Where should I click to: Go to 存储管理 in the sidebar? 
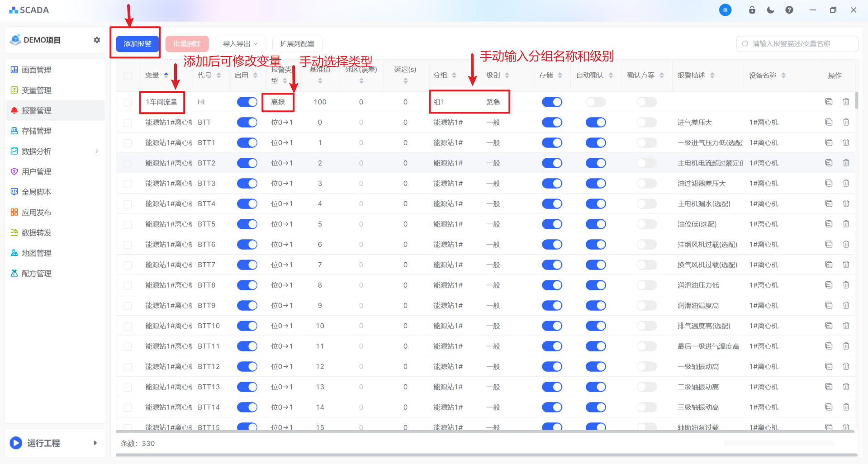pyautogui.click(x=37, y=131)
